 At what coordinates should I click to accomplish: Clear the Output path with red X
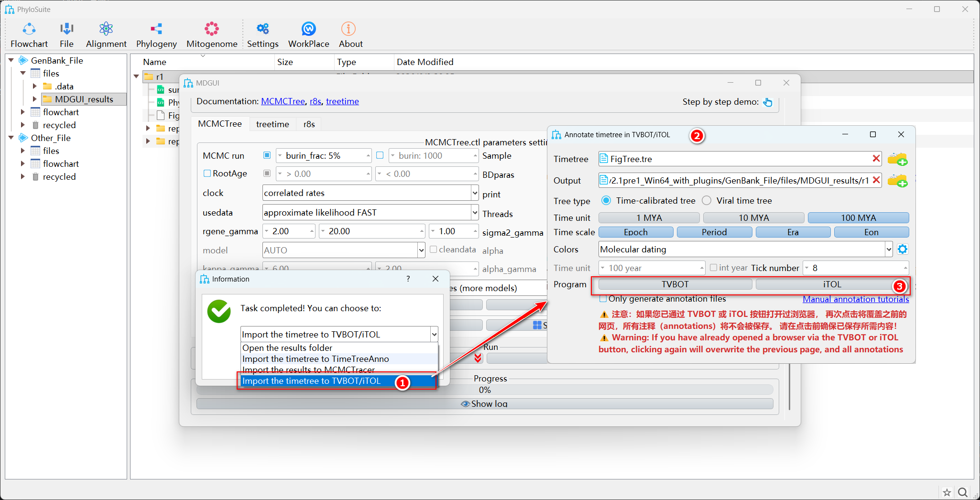[876, 180]
